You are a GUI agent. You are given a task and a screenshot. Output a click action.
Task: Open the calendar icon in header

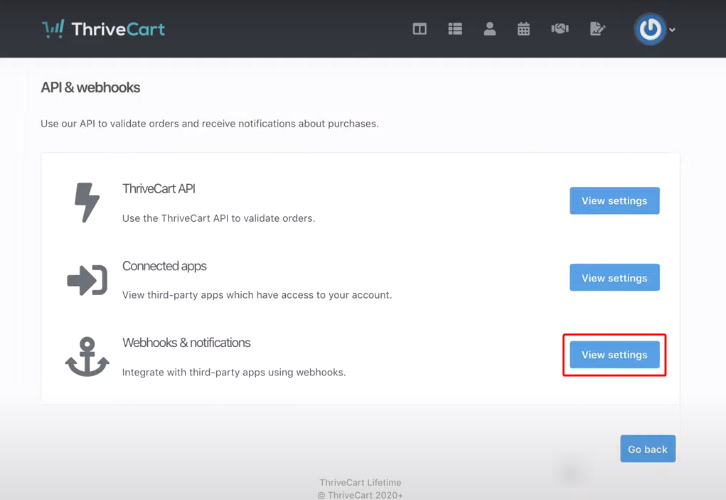click(524, 29)
